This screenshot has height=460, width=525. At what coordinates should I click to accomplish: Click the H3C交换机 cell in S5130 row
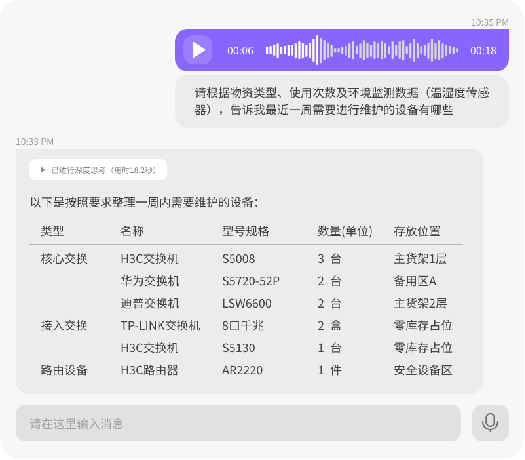tap(150, 348)
